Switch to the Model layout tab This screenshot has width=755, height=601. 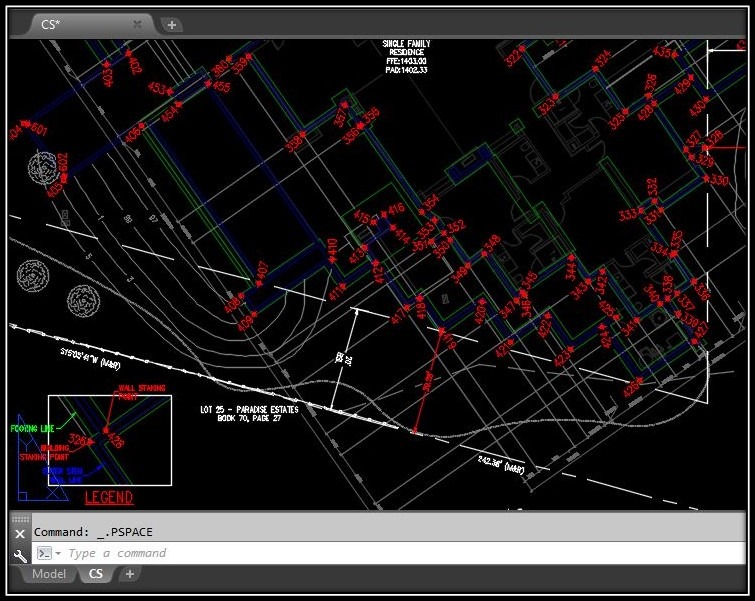(x=49, y=574)
